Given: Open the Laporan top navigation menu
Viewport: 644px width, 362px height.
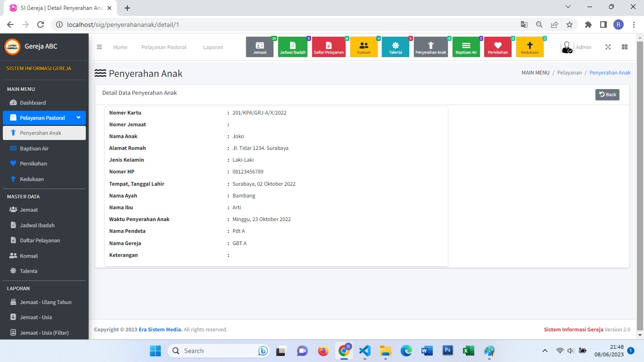Looking at the screenshot, I should 213,47.
